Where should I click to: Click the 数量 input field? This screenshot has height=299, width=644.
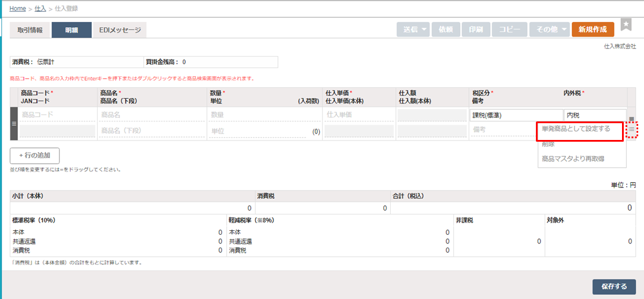(265, 115)
